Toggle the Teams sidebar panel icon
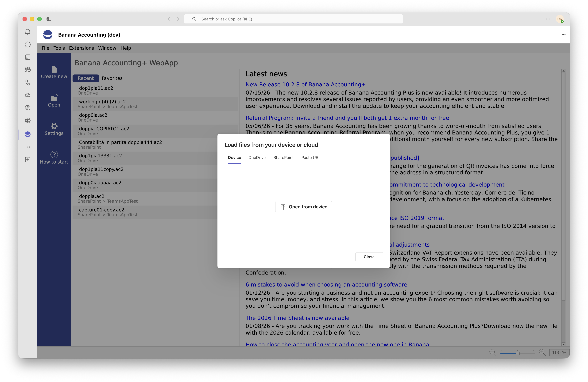 coord(49,19)
